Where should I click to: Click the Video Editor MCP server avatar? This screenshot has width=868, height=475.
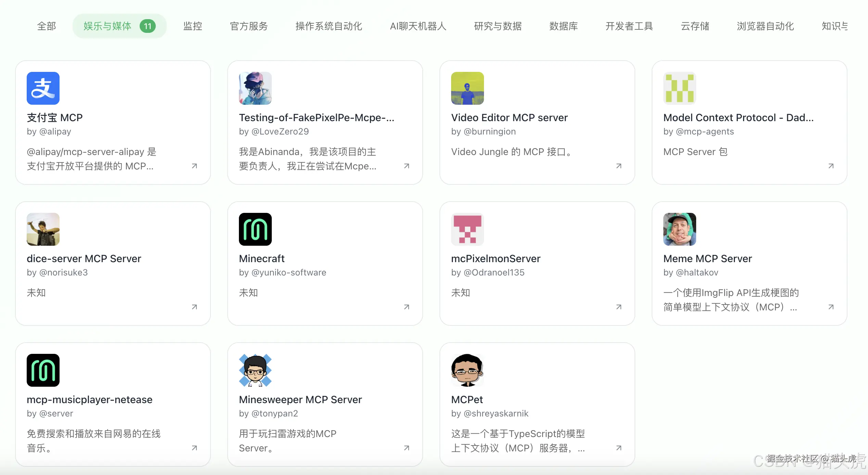[468, 88]
